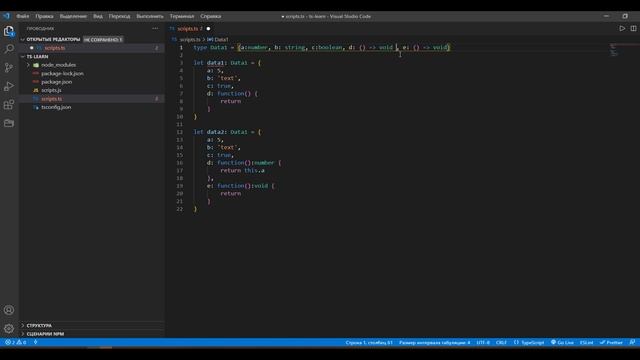
Task: Open the folder icon below Extensions in activity bar
Action: pyautogui.click(x=9, y=123)
